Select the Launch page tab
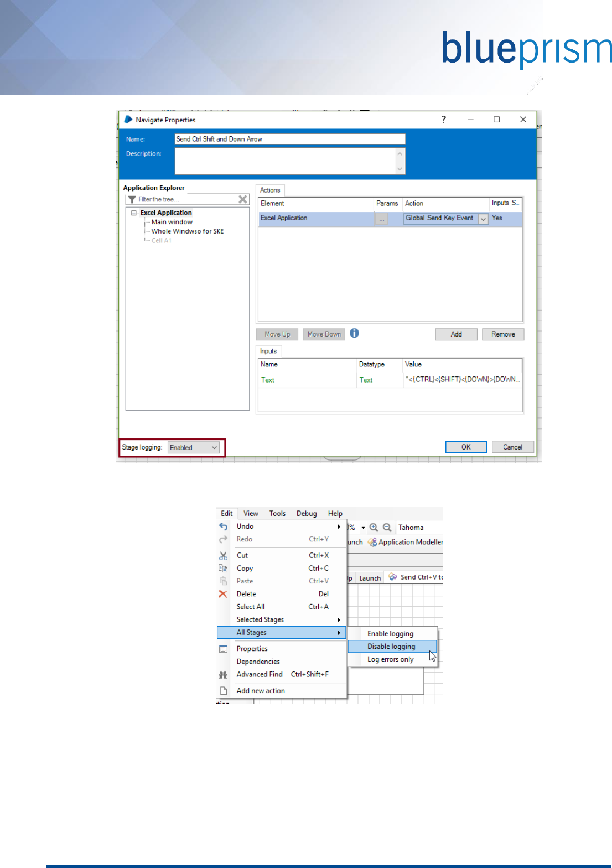Image resolution: width=612 pixels, height=868 pixels. 370,578
